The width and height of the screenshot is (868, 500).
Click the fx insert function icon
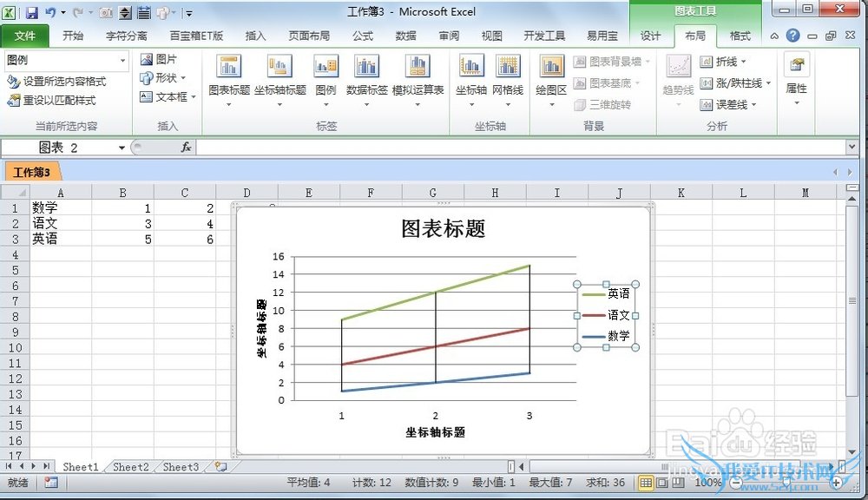[x=186, y=147]
